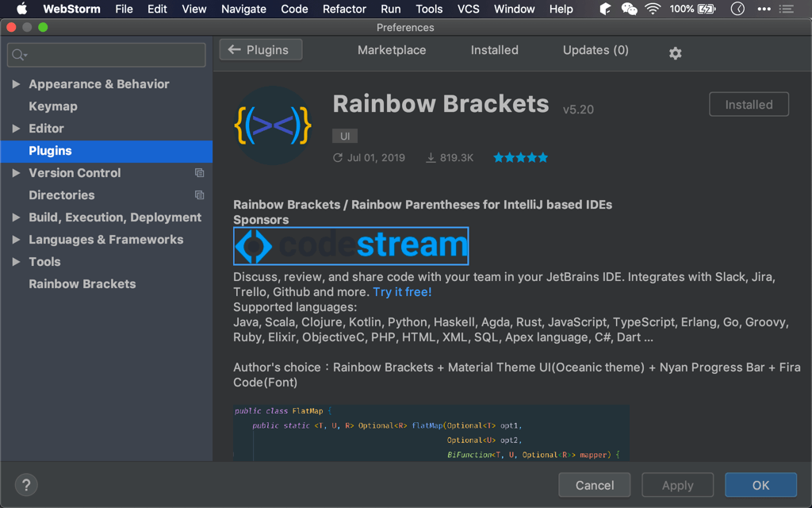
Task: Expand Languages & Frameworks
Action: (15, 239)
